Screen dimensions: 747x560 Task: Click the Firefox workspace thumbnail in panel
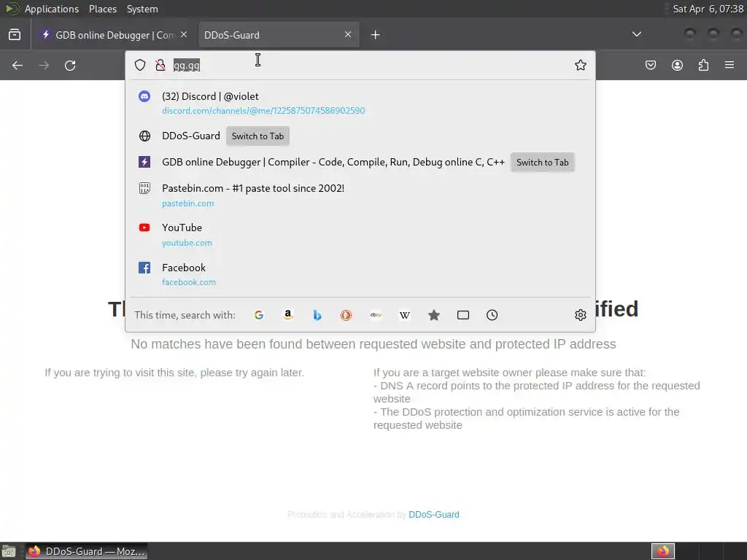point(663,551)
